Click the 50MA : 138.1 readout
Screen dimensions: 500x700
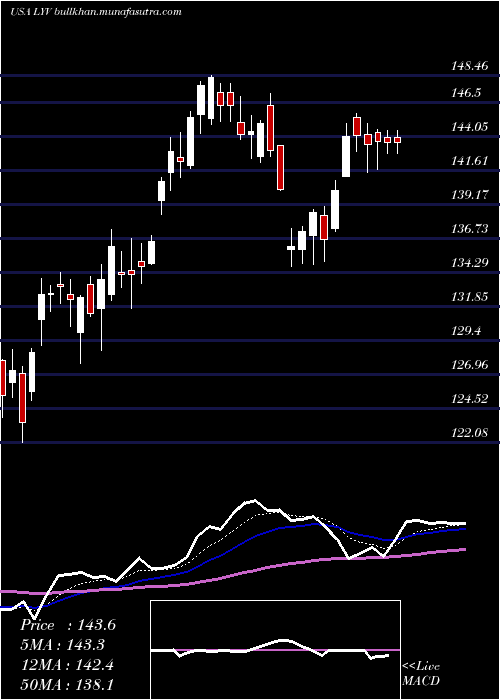pos(66,685)
